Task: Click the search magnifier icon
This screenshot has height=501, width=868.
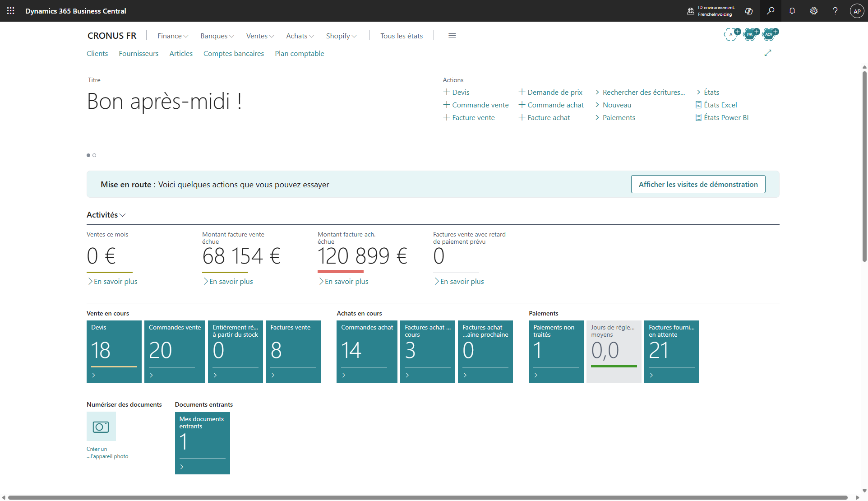Action: [771, 11]
